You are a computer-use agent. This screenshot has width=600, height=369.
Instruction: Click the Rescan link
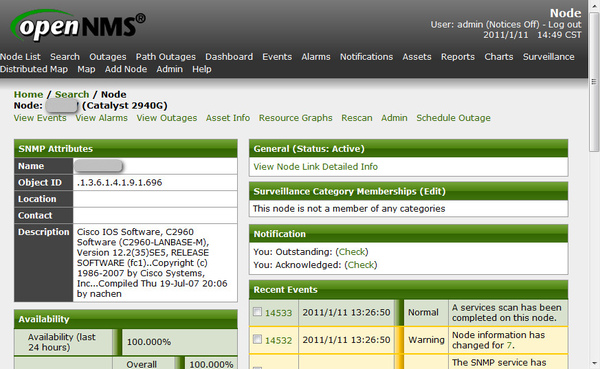point(357,118)
